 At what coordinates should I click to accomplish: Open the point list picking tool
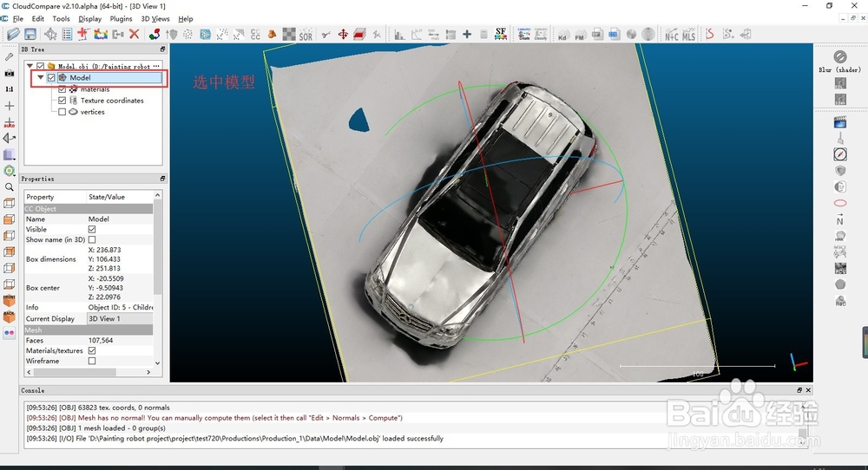point(67,35)
